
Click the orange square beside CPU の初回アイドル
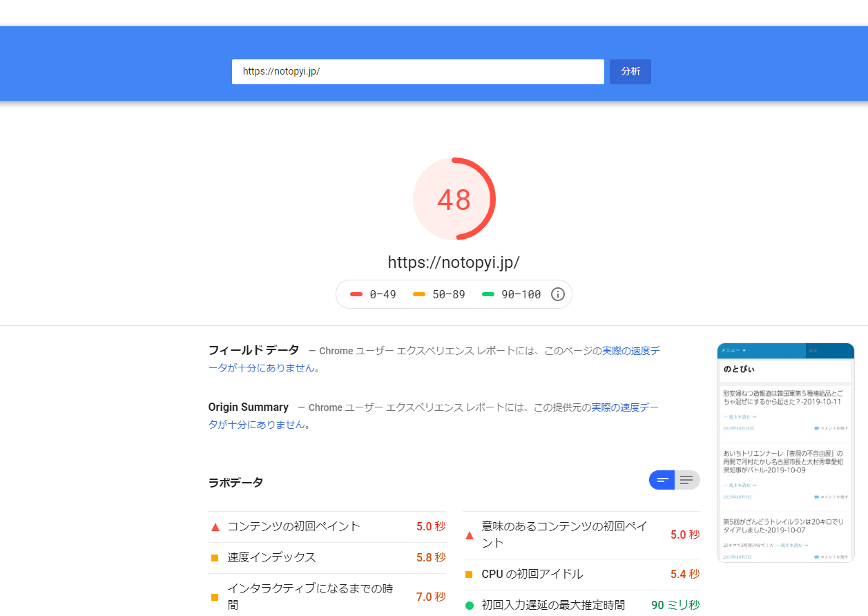[x=469, y=575]
